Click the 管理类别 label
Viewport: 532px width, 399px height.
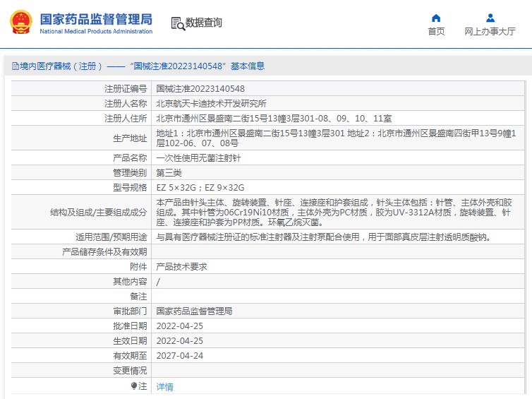pyautogui.click(x=130, y=173)
